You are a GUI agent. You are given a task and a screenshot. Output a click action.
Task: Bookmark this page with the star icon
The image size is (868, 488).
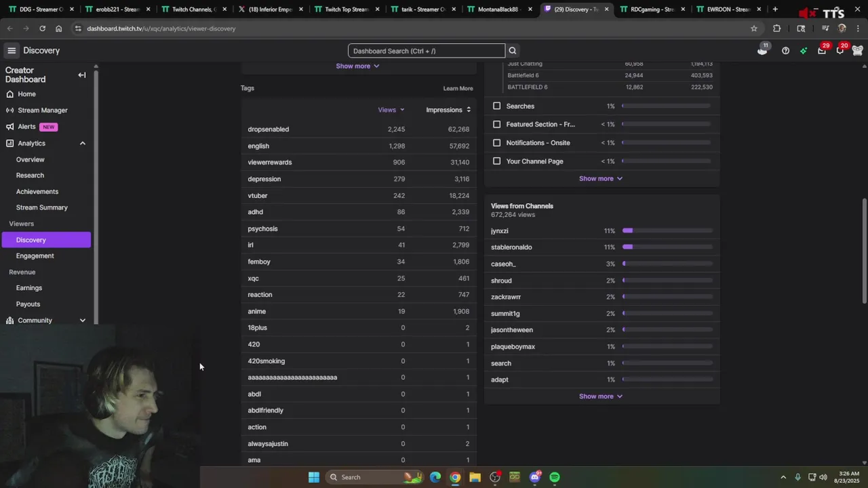tap(754, 28)
